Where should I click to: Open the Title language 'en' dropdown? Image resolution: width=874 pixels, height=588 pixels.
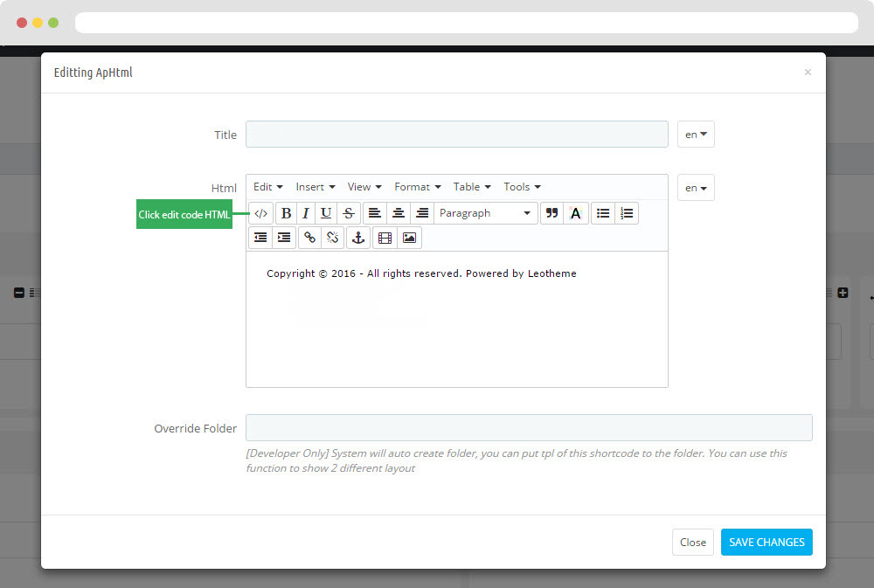tap(696, 135)
